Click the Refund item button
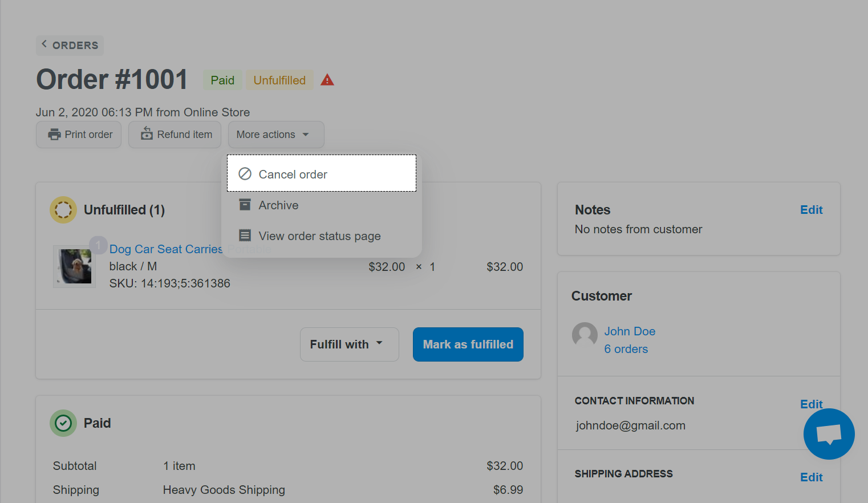 (x=175, y=135)
